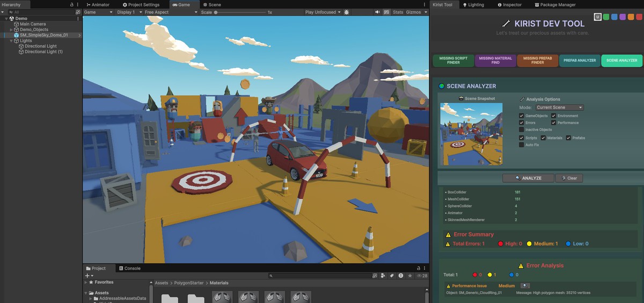Click the favorites star icon in Project toolbar
The width and height of the screenshot is (644, 303).
click(410, 276)
